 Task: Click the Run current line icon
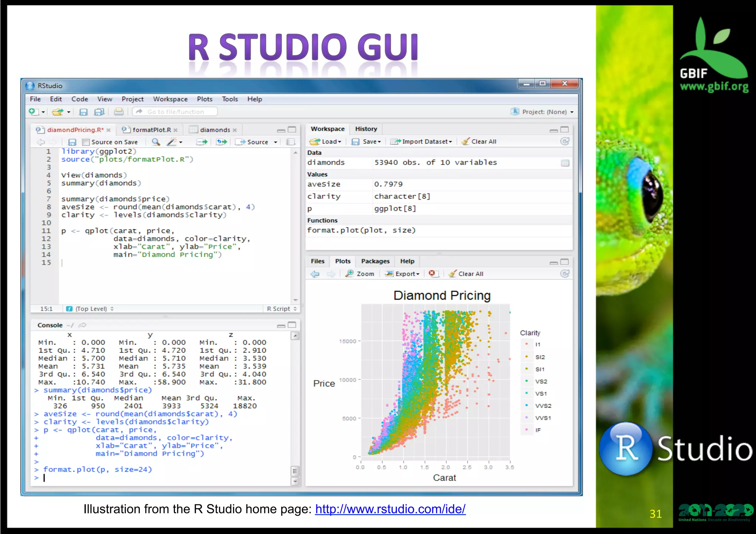tap(202, 142)
